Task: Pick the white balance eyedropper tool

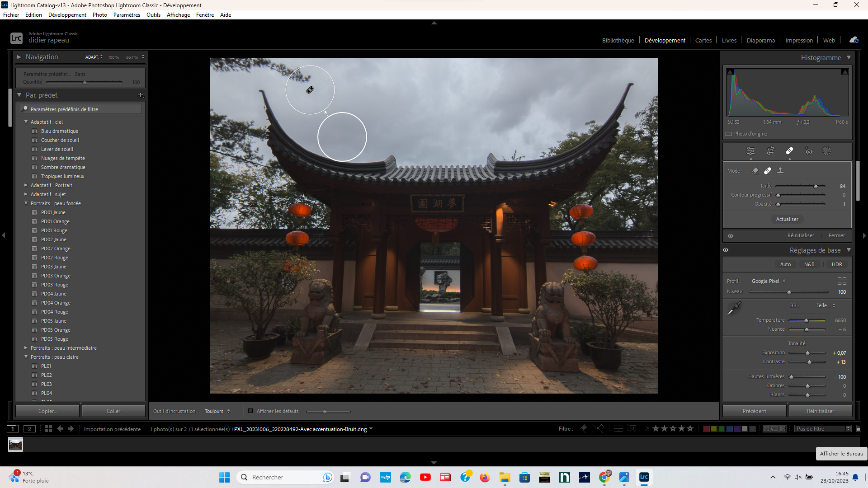Action: pos(734,309)
